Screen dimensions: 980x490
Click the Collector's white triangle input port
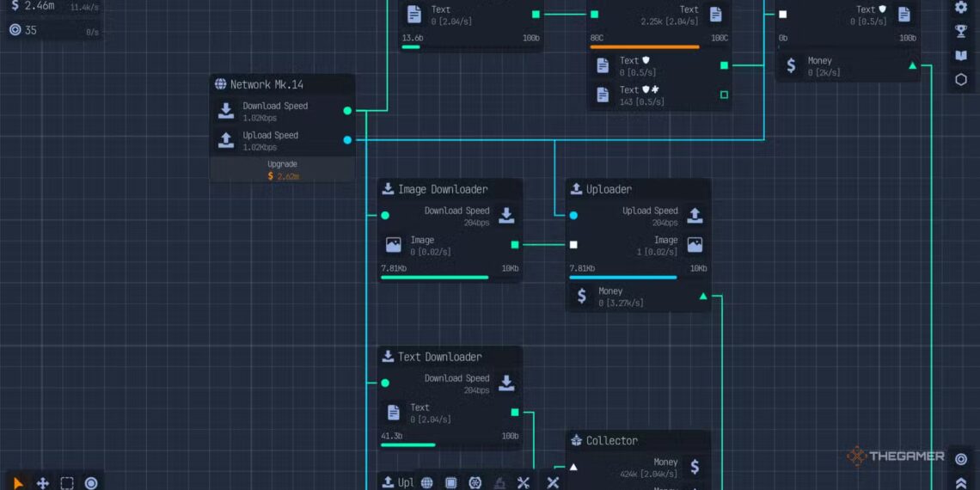tap(573, 467)
